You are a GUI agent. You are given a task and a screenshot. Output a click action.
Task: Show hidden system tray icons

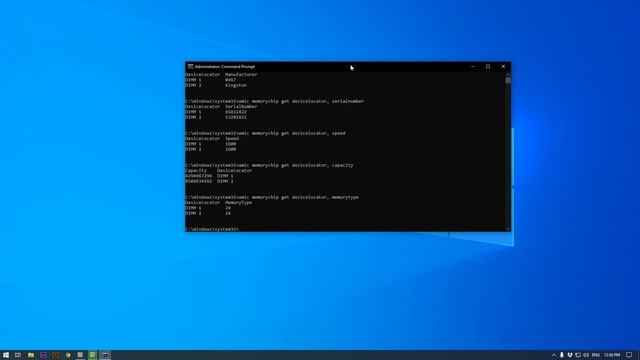click(x=554, y=355)
